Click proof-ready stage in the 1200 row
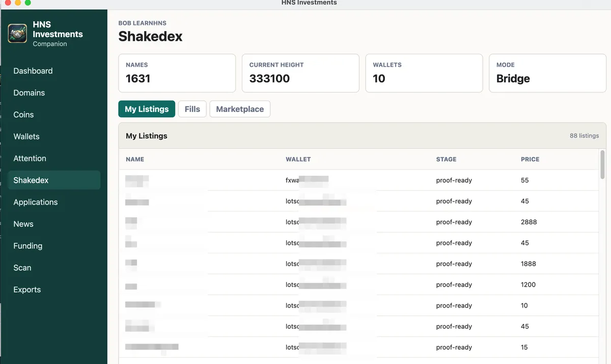The image size is (611, 364). 454,285
